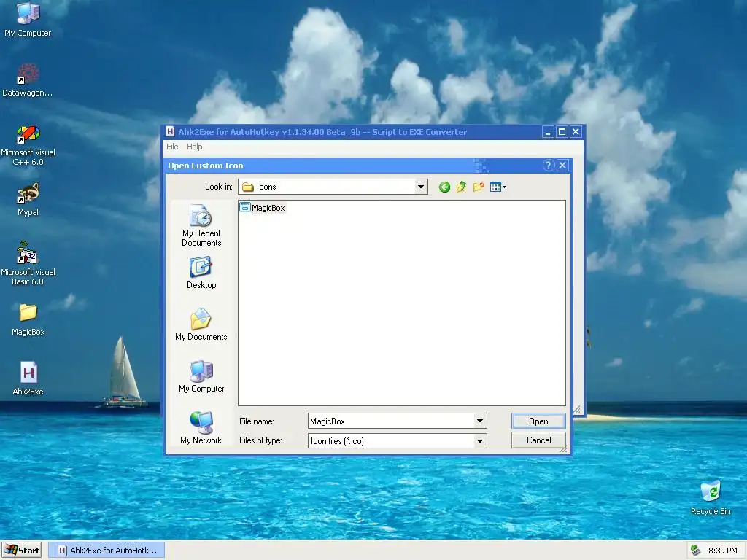This screenshot has width=747, height=560.
Task: Minimize the Ahk2Exe main window
Action: point(548,132)
